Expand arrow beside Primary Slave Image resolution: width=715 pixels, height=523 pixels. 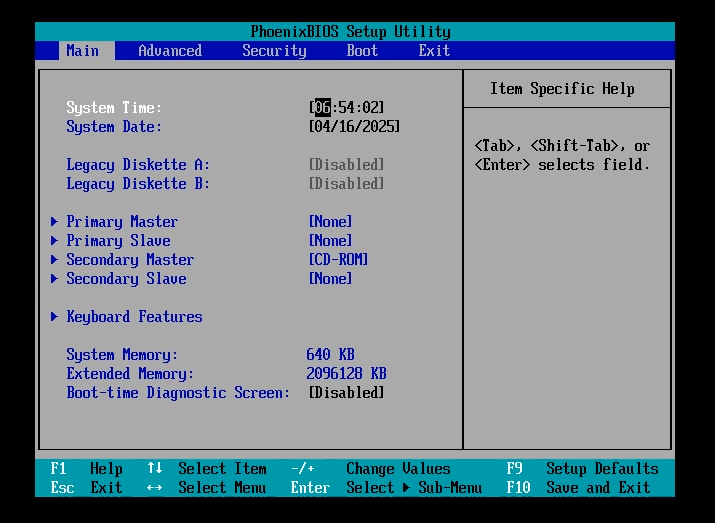coord(54,240)
